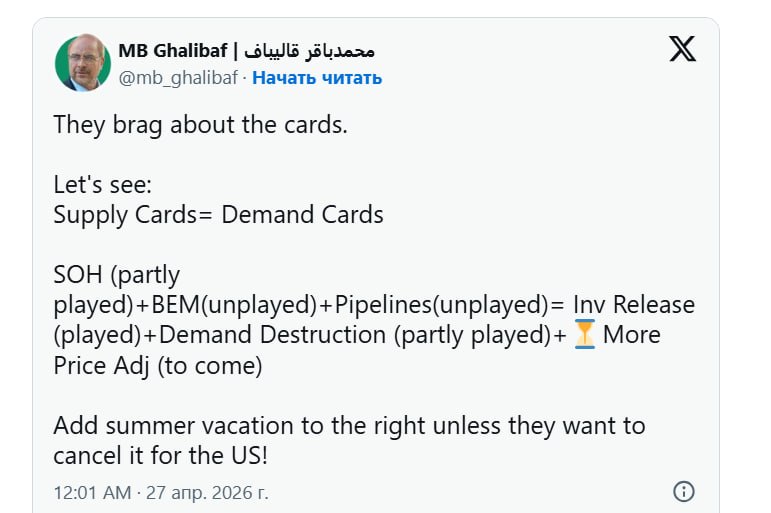
Task: Click the date 27 апр. 2026 г.
Action: (x=210, y=492)
